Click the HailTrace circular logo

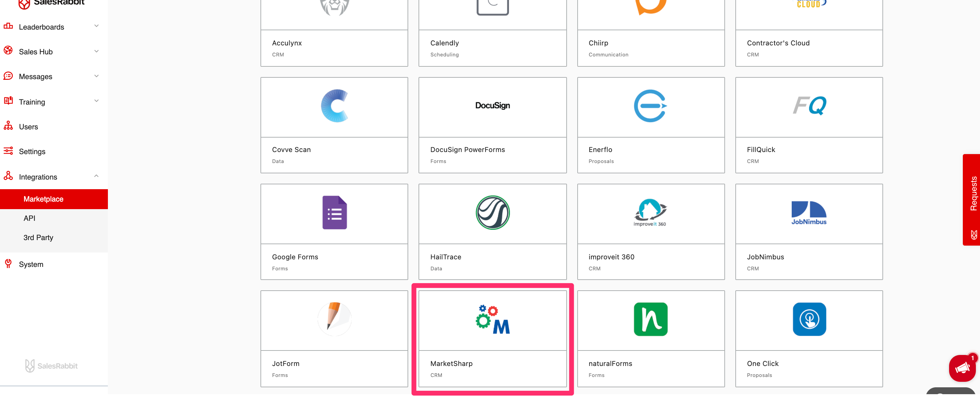point(493,213)
